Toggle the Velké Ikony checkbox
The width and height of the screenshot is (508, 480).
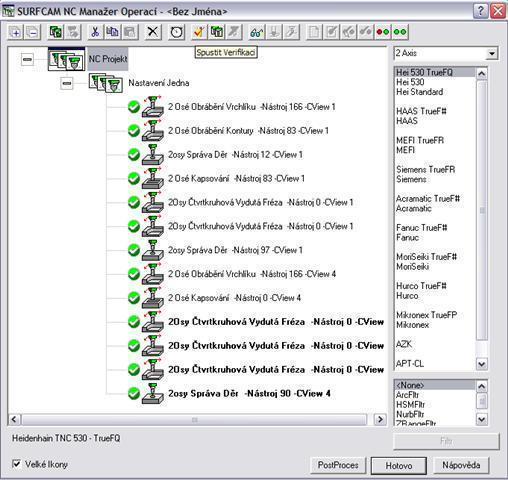point(16,464)
